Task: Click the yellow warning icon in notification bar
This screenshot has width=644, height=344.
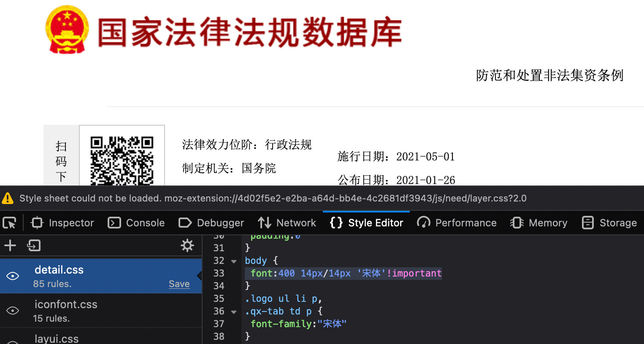Action: pos(8,198)
